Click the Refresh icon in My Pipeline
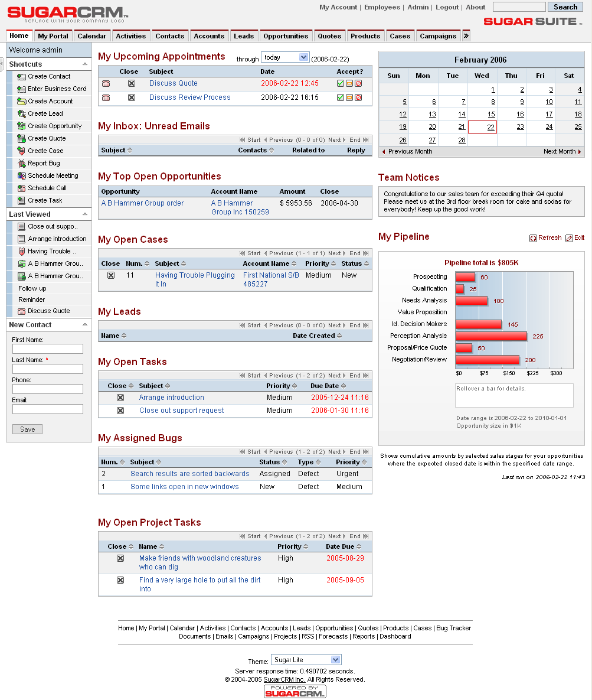 point(533,239)
